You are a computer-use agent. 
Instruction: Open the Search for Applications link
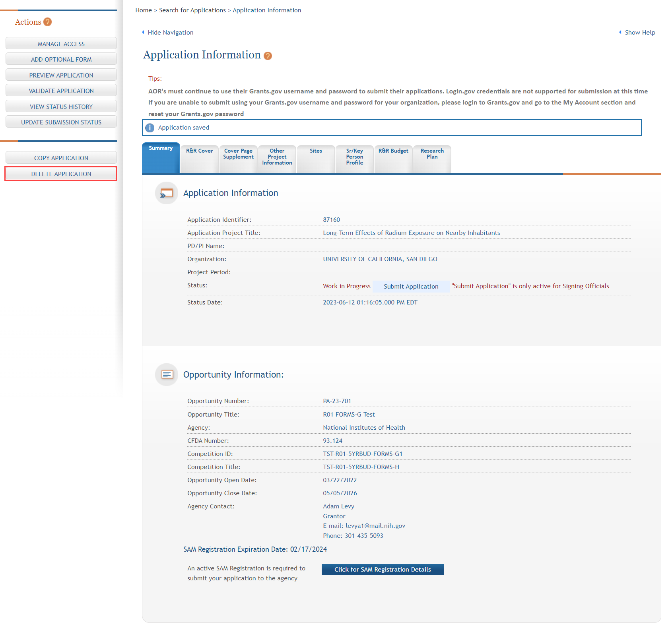point(192,10)
